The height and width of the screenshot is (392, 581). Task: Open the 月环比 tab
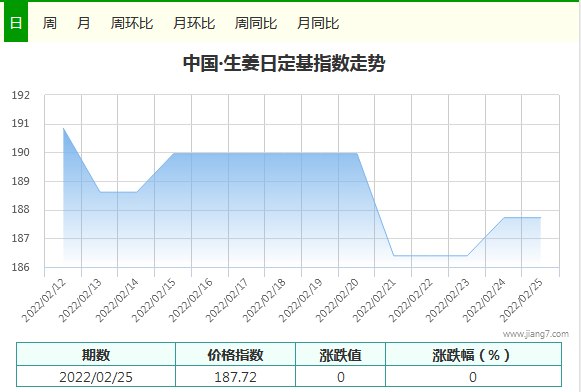pyautogui.click(x=194, y=23)
